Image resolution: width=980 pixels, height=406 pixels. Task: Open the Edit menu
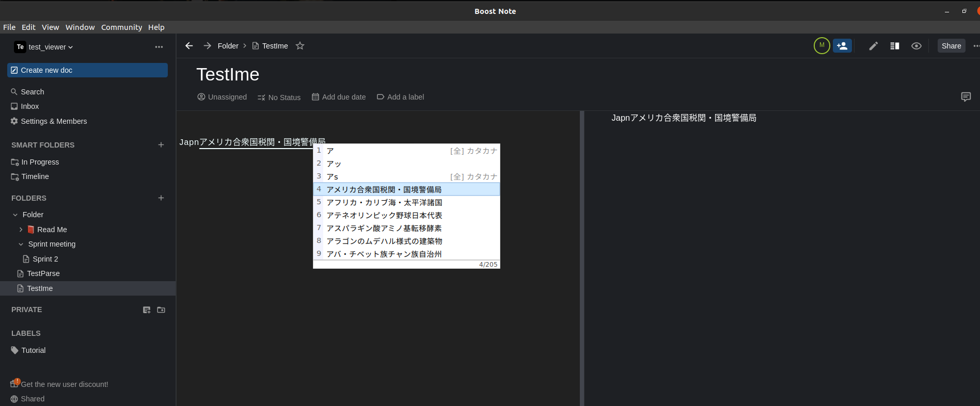click(x=28, y=27)
